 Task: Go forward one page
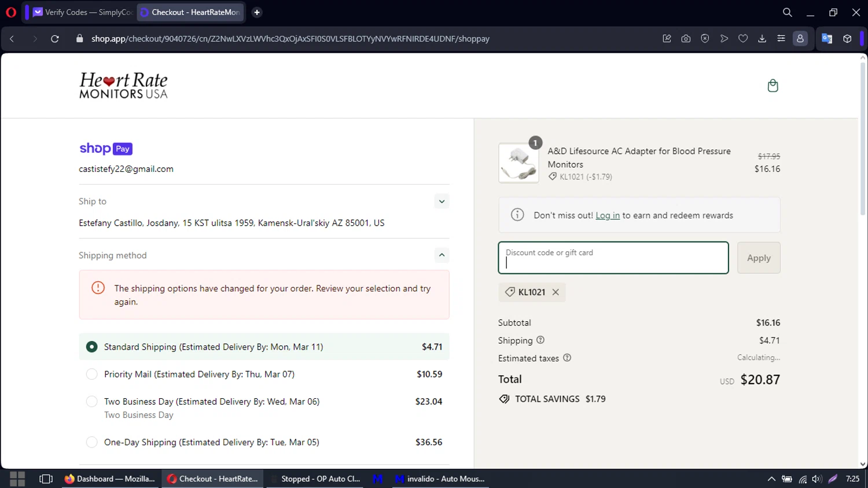[x=35, y=39]
